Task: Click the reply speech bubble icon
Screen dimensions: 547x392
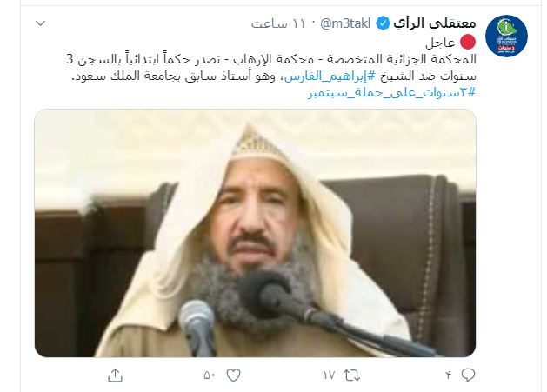Action: coord(468,375)
